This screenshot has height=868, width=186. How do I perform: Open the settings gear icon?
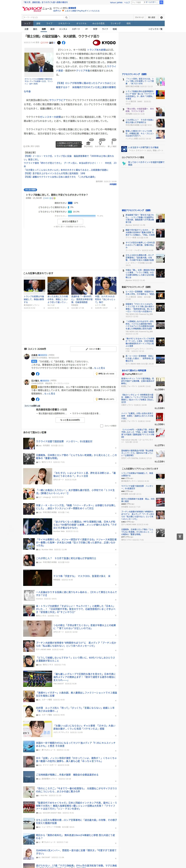point(161,18)
